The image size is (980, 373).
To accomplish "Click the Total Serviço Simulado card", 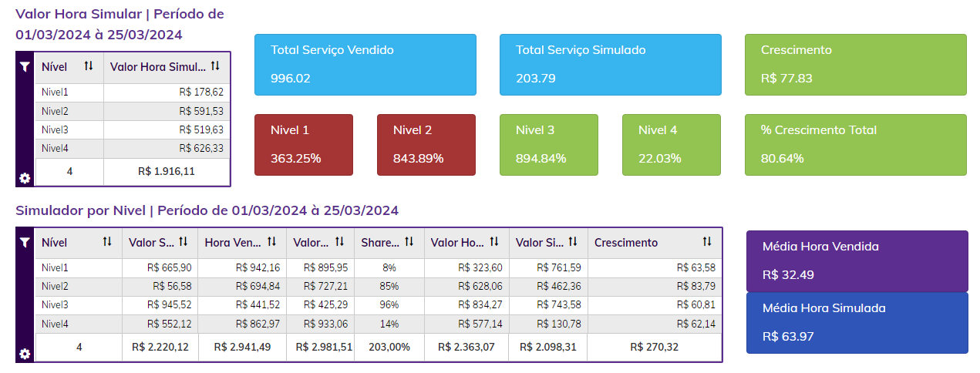I will (610, 64).
